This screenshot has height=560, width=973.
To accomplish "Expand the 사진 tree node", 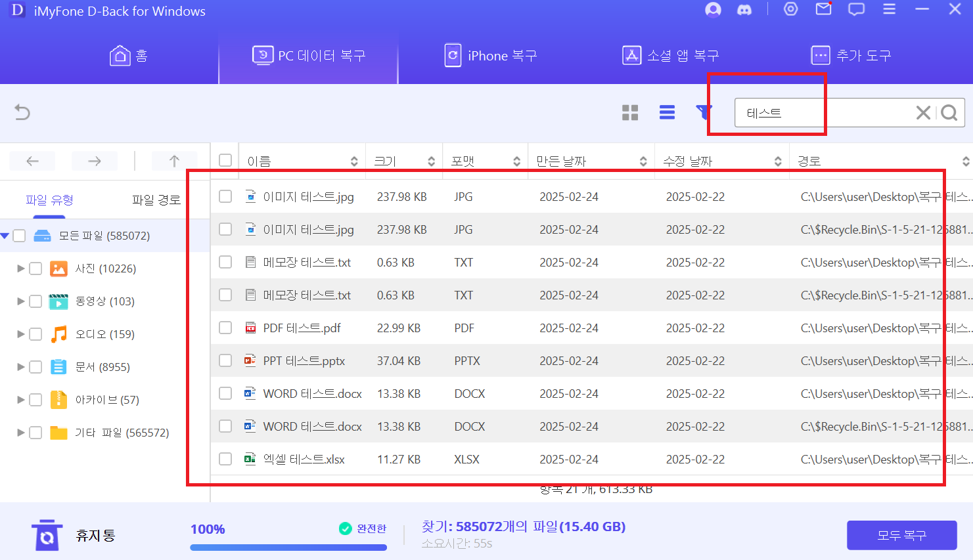I will 21,269.
